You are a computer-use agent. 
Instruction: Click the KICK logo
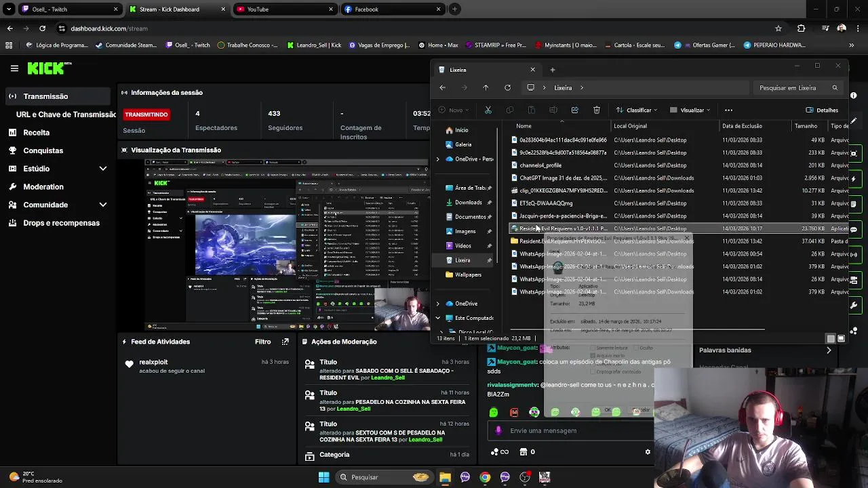pos(49,68)
